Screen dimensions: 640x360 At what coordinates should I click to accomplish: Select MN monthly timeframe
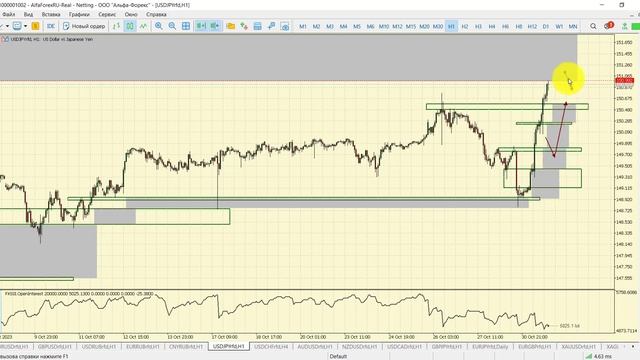tap(573, 26)
